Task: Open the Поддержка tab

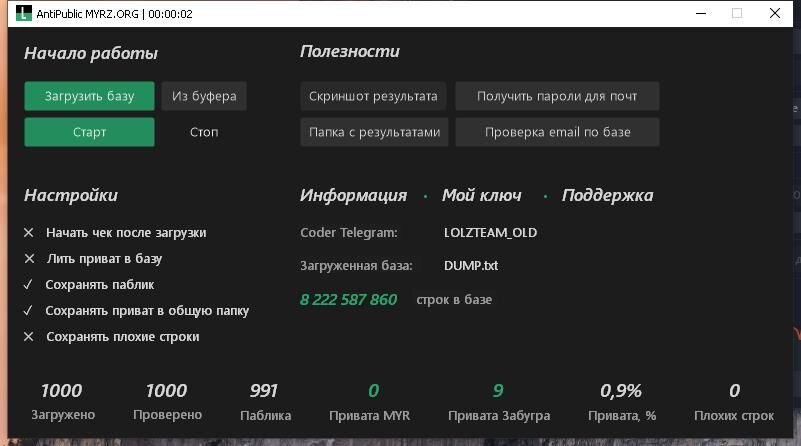Action: pyautogui.click(x=607, y=195)
